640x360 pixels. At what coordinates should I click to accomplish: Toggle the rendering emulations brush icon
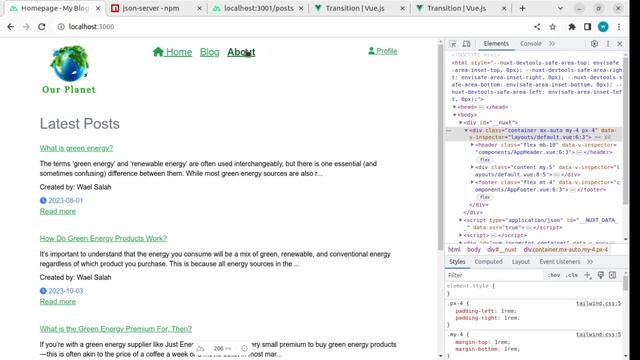pyautogui.click(x=600, y=275)
